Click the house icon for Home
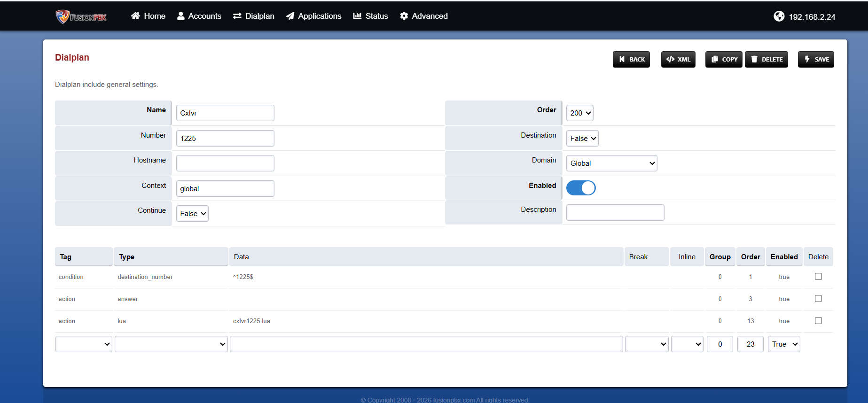868x403 pixels. pos(135,16)
